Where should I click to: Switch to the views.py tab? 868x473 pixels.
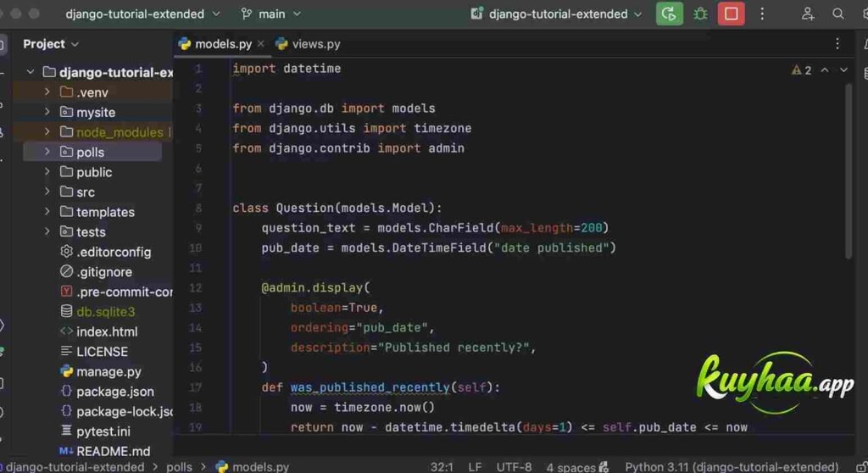pos(309,44)
